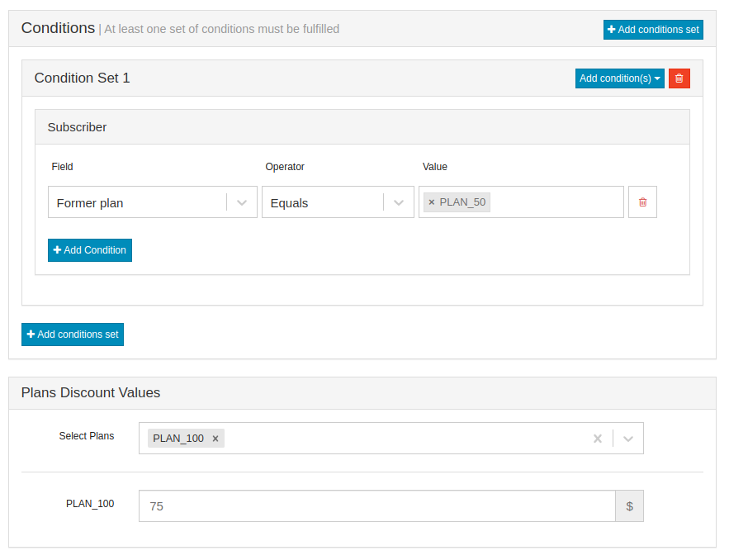Viewport: 729px width, 560px height.
Task: Click the Add Condition button
Action: [90, 250]
